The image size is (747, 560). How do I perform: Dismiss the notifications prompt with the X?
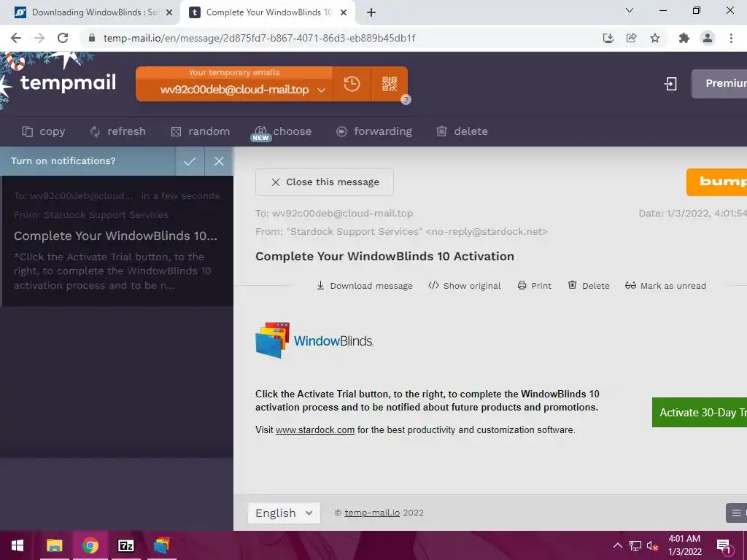(x=219, y=161)
